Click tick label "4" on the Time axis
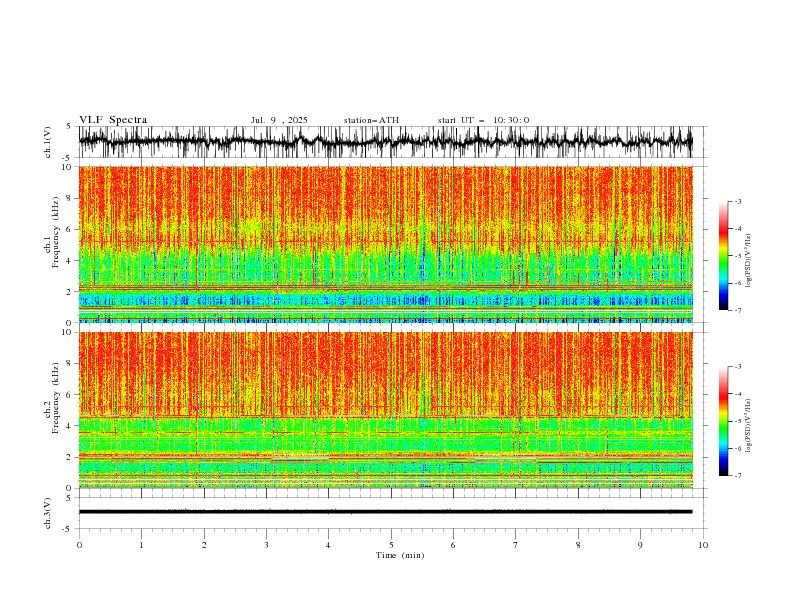792x612 pixels. point(328,545)
